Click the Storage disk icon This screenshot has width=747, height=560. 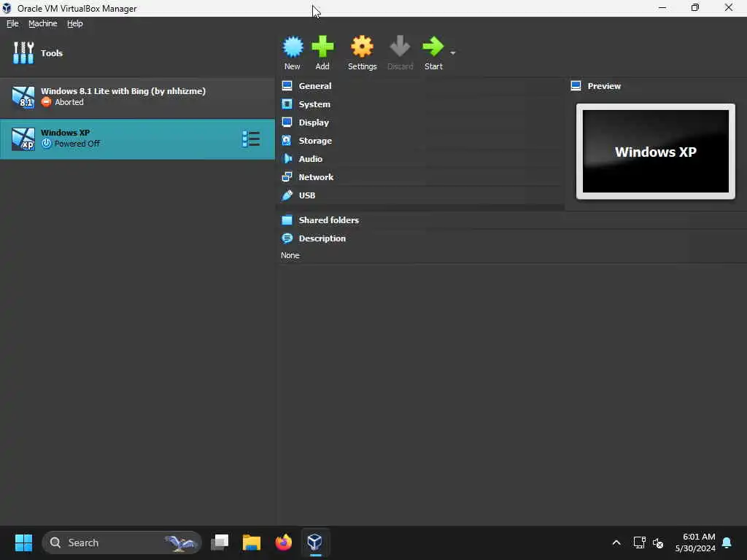point(287,141)
